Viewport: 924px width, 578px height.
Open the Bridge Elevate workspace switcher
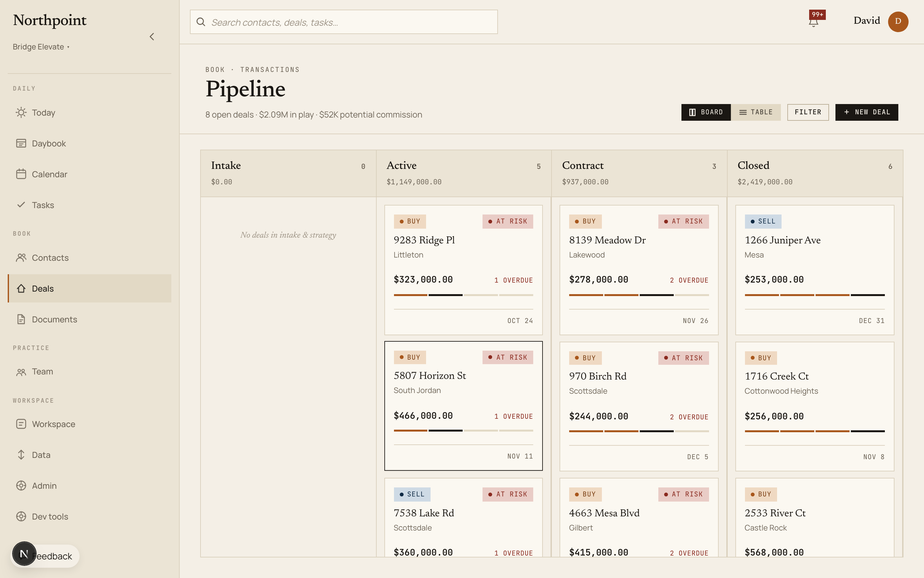(41, 47)
